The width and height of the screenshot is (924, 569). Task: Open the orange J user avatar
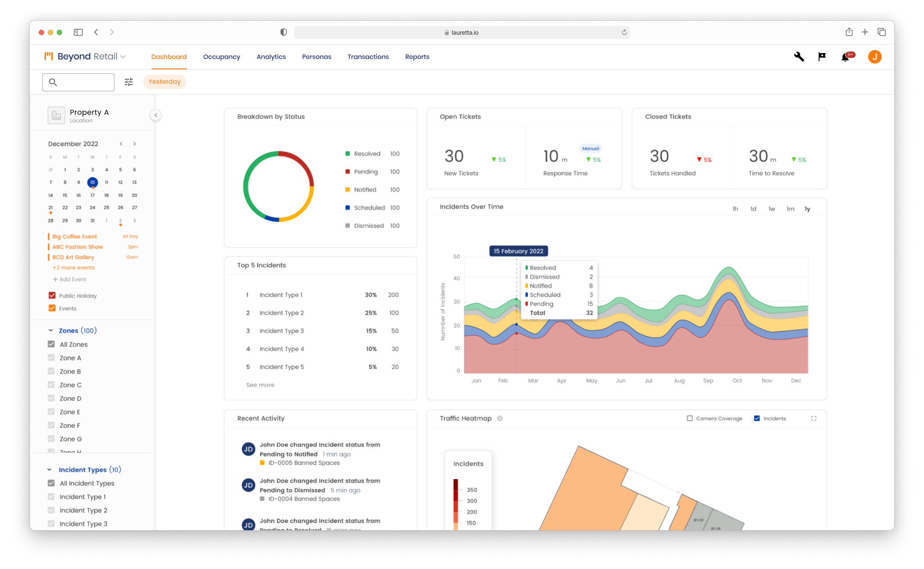tap(874, 57)
